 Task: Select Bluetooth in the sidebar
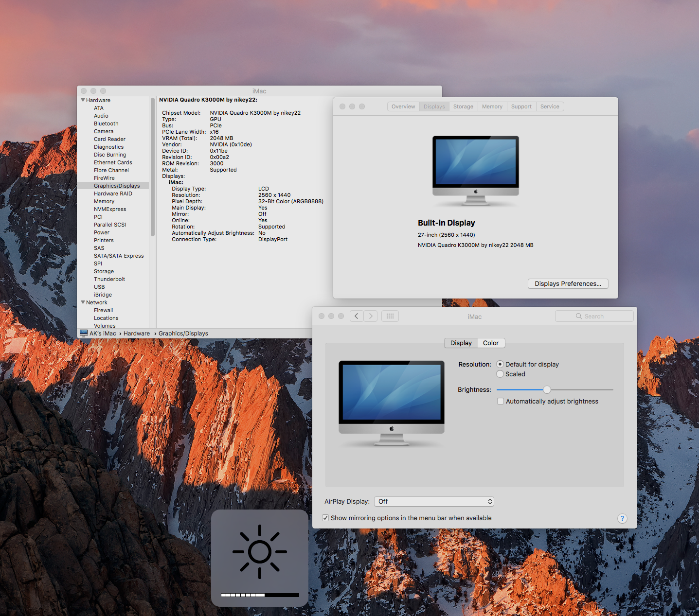106,123
